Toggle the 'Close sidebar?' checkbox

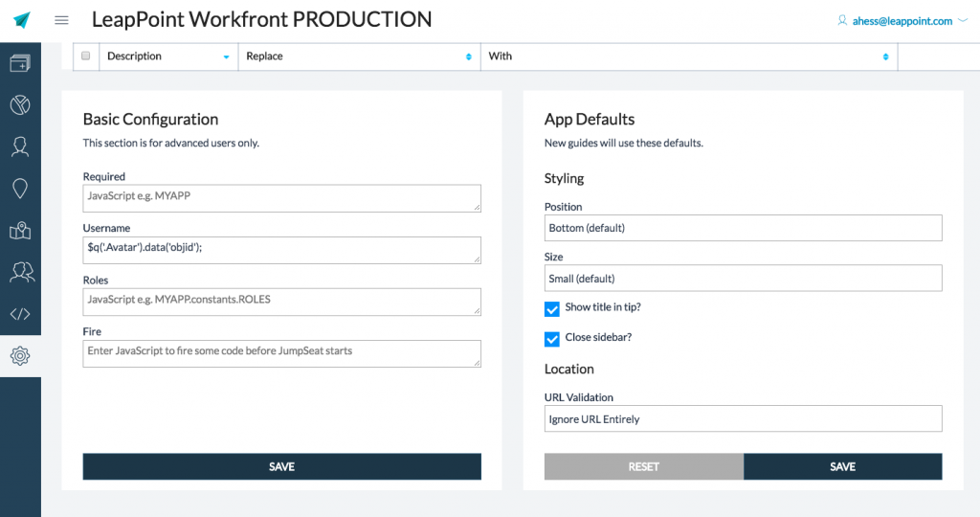tap(552, 338)
